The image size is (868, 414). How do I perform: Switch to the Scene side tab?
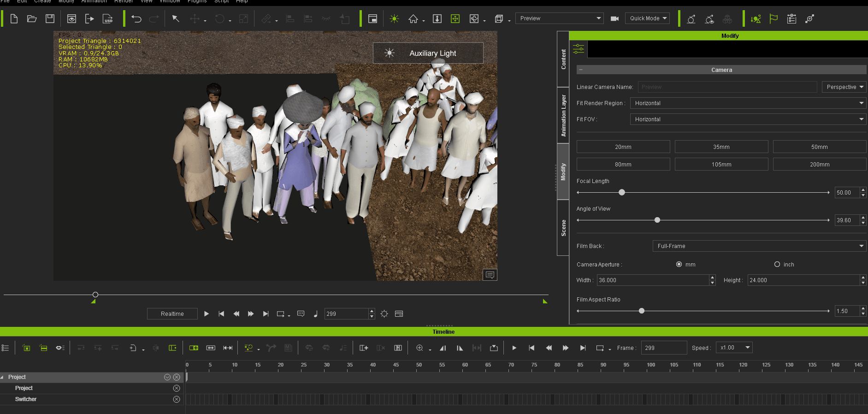coord(563,228)
